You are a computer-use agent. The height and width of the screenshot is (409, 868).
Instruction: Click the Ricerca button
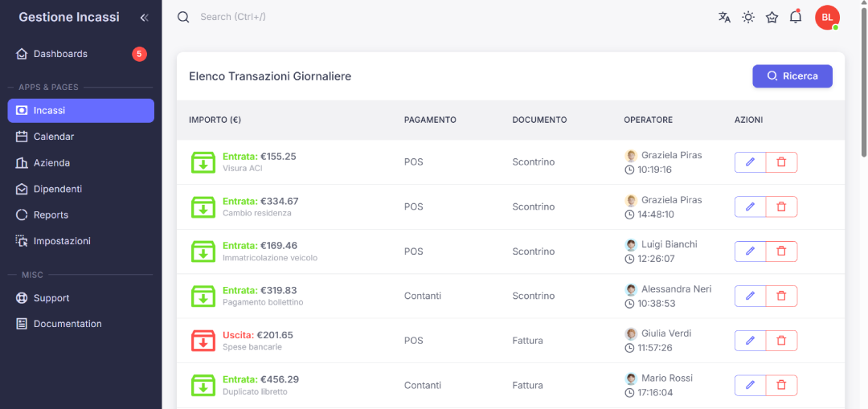click(792, 76)
